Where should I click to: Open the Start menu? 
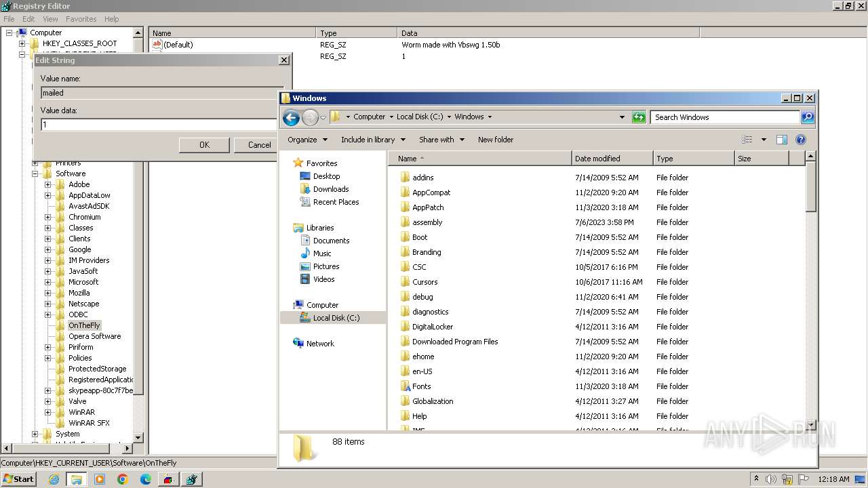[19, 479]
